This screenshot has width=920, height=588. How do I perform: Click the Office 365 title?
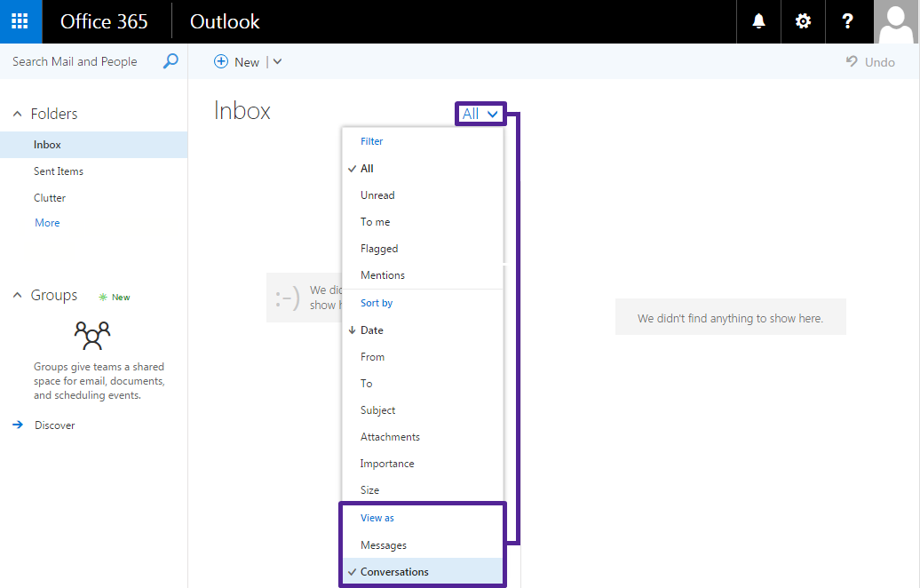104,21
